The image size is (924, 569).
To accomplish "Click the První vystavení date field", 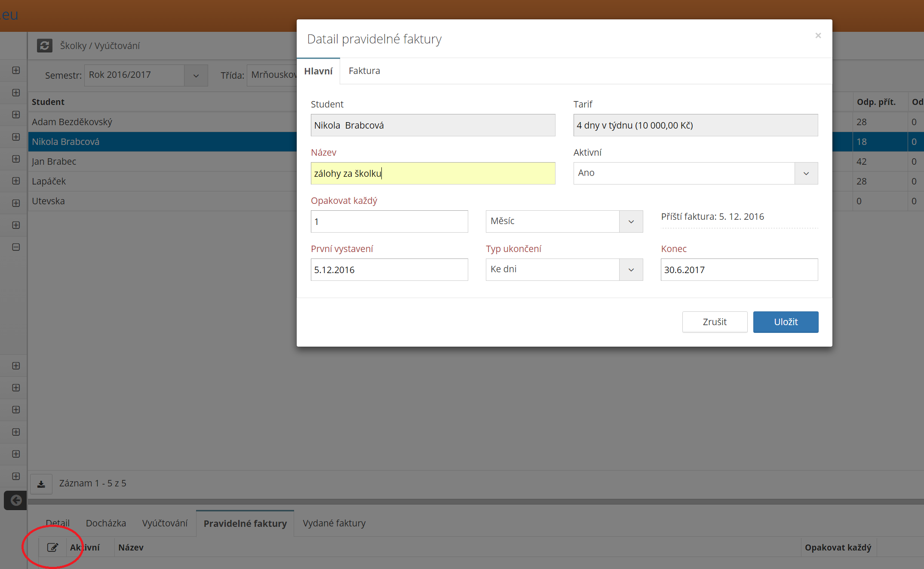I will coord(389,270).
